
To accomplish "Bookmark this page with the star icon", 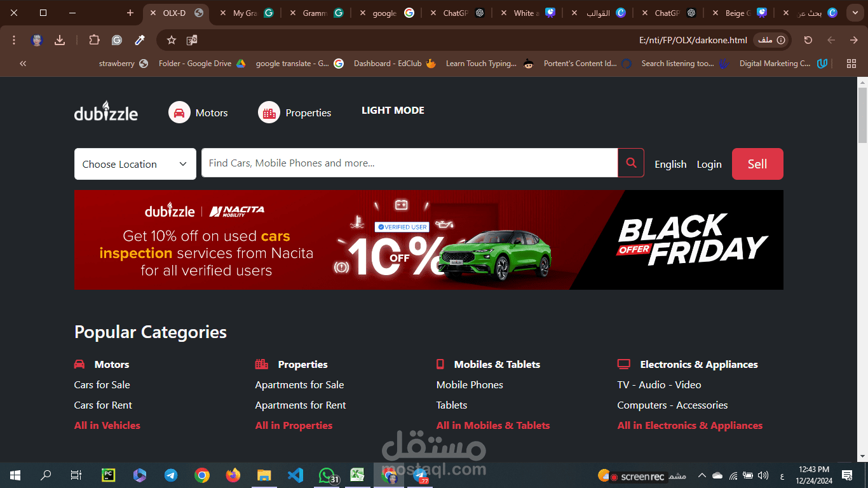I will [x=172, y=40].
